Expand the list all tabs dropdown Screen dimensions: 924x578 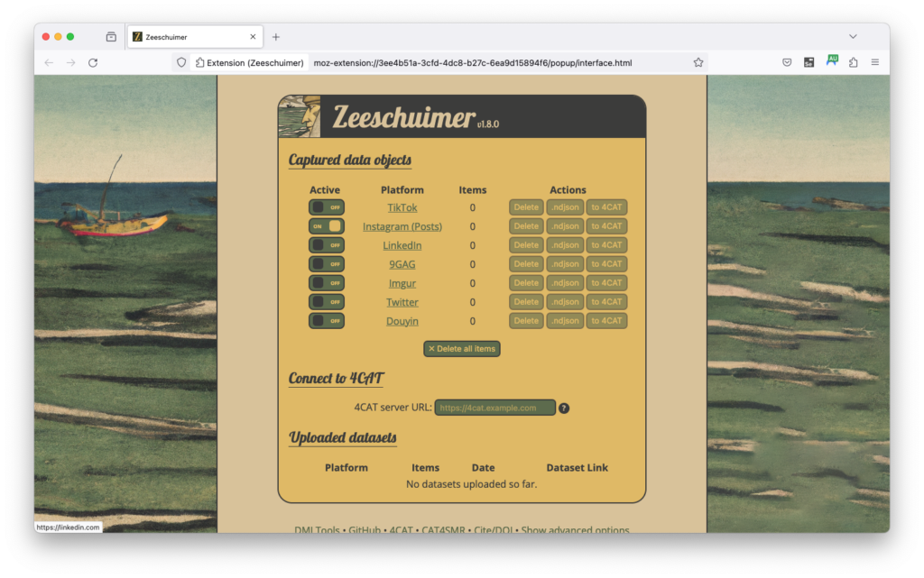tap(853, 37)
